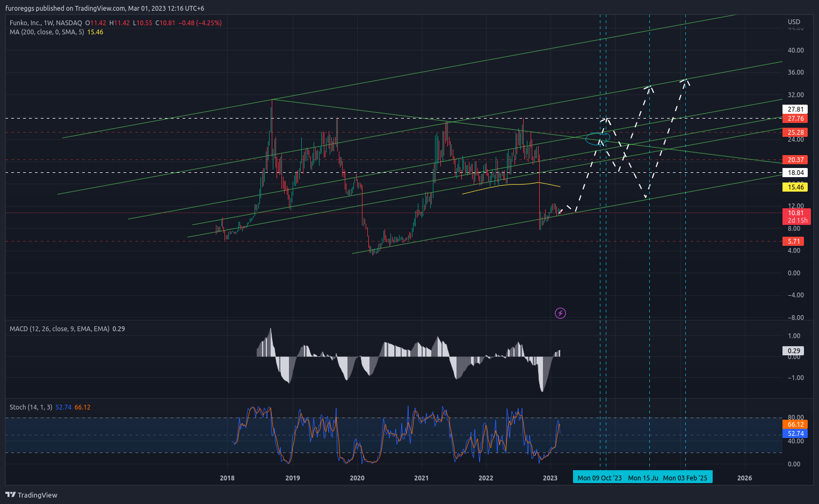
Task: Click the blue 52.74 Stoch label
Action: coord(795,434)
